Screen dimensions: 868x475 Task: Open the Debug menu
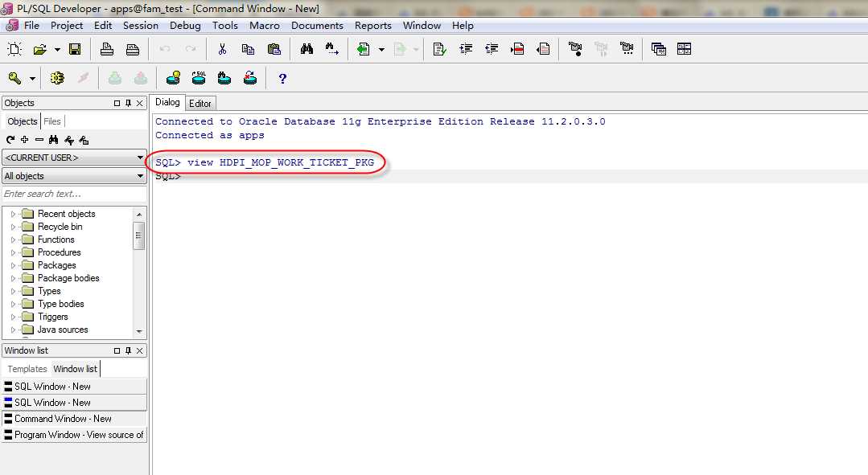[185, 26]
